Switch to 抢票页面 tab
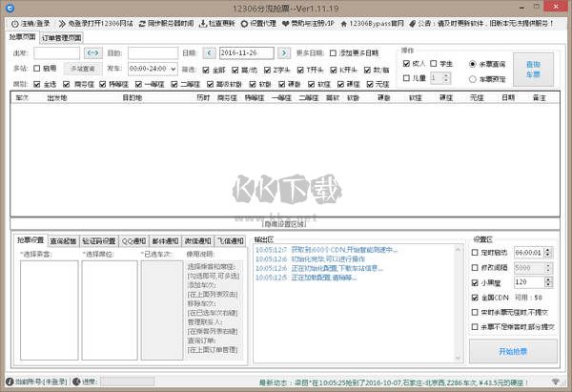 pyautogui.click(x=22, y=37)
